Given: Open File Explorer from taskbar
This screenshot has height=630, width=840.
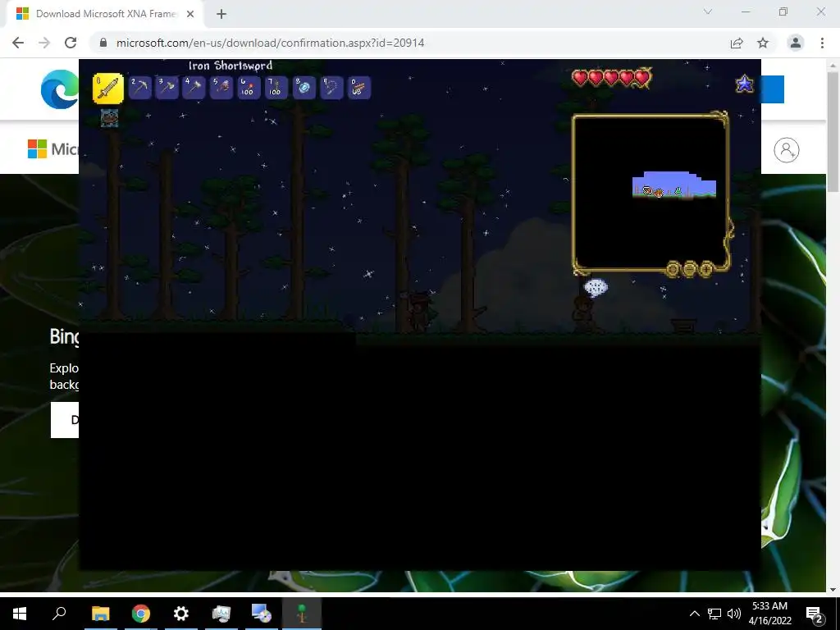Looking at the screenshot, I should coord(100,614).
